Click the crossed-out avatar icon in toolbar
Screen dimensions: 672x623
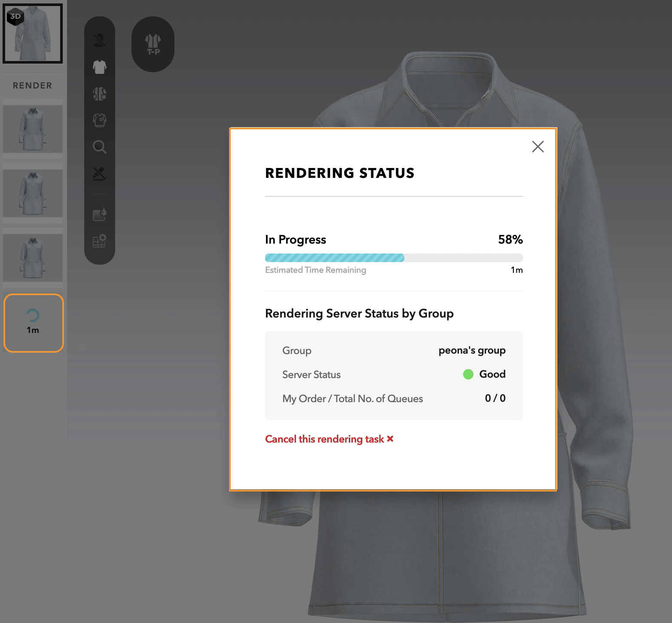(x=100, y=40)
